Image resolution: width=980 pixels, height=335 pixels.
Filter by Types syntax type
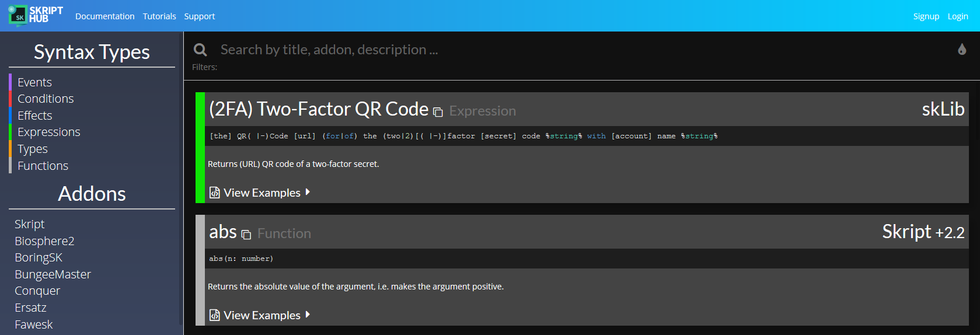click(x=33, y=149)
